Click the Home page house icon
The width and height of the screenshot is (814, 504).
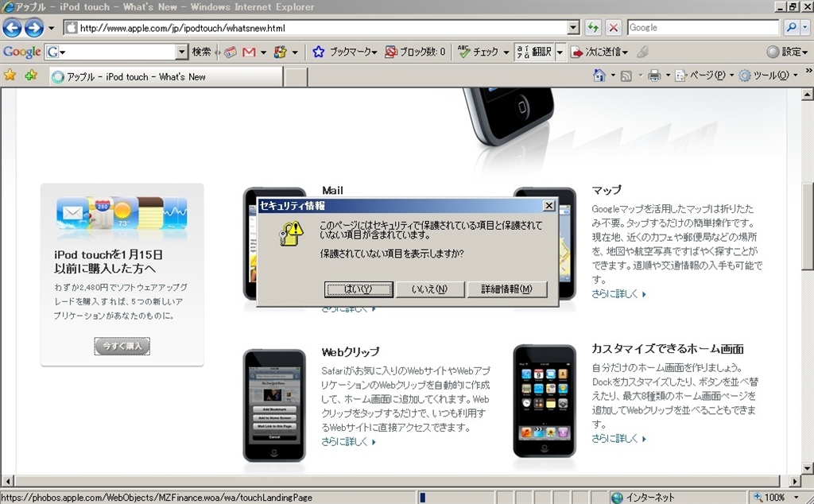[x=599, y=76]
